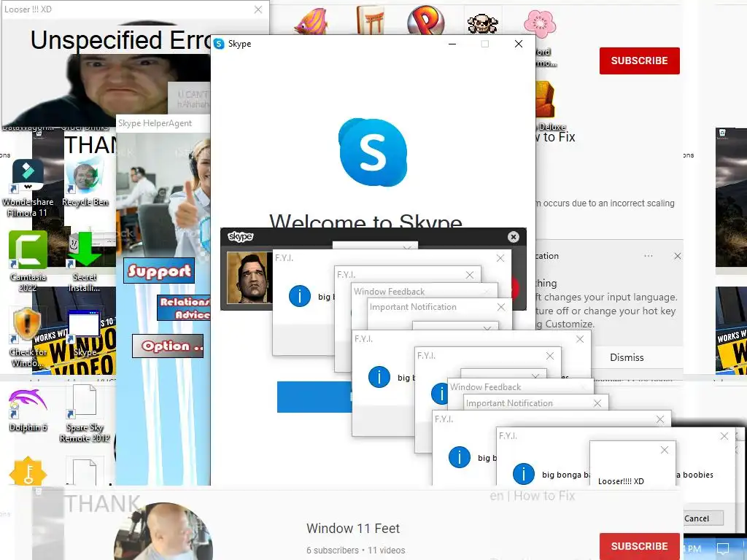Click the Skype HelperAgent window title
The height and width of the screenshot is (560, 747).
(155, 122)
